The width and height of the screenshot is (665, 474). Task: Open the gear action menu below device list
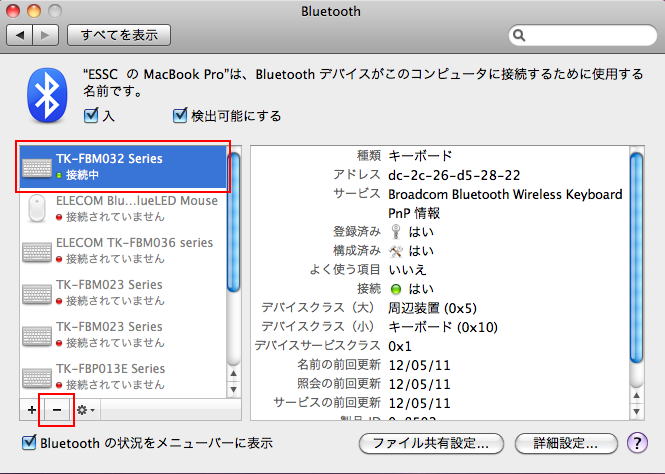click(x=86, y=410)
